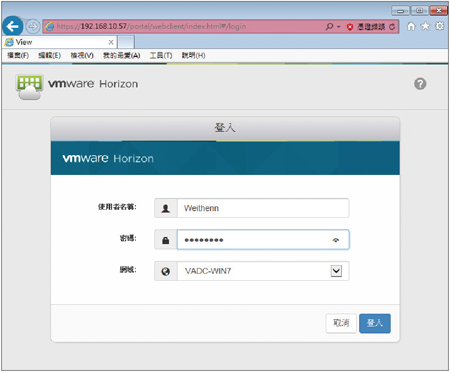Viewport: 450px width, 372px height.
Task: Open the 檢視(V) menu
Action: pyautogui.click(x=82, y=55)
